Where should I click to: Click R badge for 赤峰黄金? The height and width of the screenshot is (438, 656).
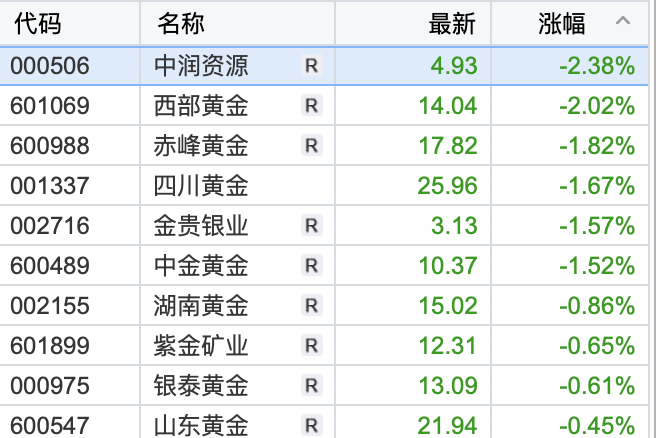pos(312,146)
